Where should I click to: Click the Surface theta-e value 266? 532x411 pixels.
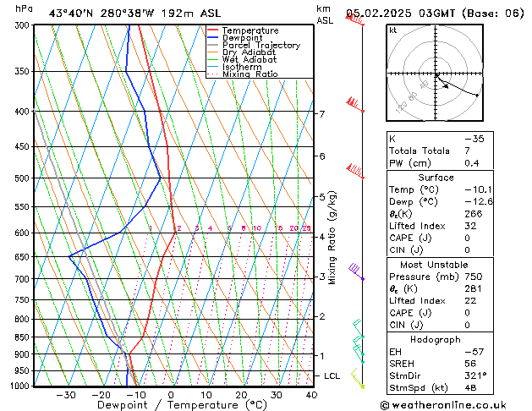tap(474, 214)
